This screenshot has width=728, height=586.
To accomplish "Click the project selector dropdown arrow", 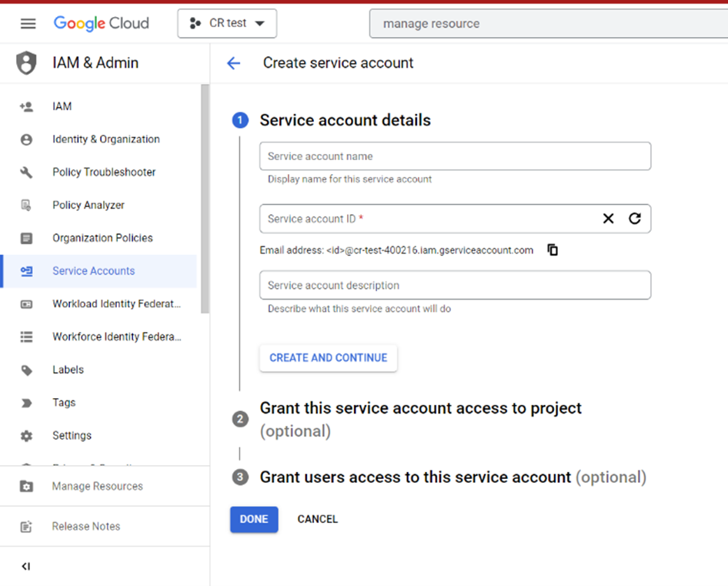I will (260, 23).
